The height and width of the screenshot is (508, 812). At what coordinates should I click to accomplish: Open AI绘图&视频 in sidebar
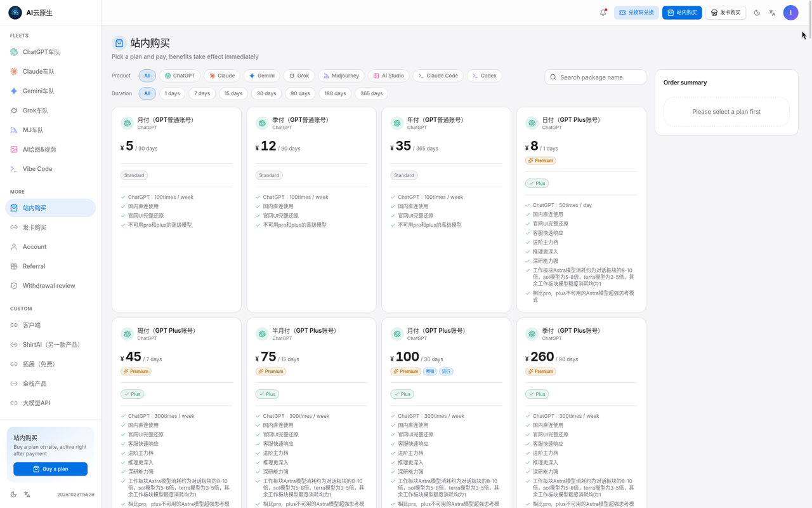point(51,149)
